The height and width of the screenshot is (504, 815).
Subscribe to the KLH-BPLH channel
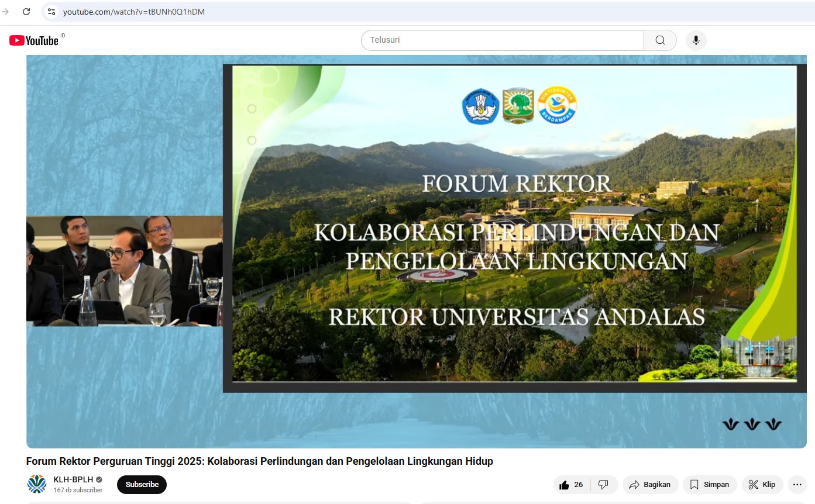[x=142, y=485]
